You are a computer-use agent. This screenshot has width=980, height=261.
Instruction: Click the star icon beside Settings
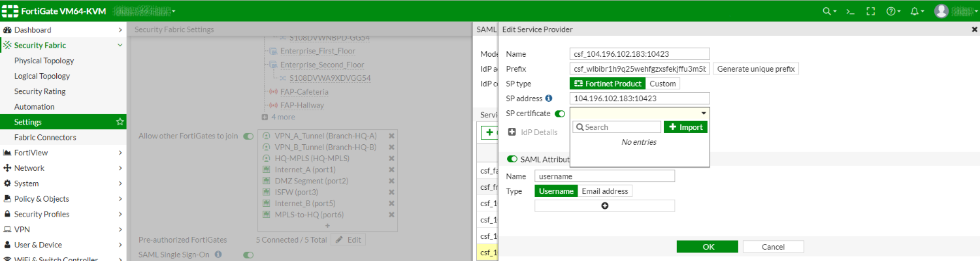tap(120, 122)
